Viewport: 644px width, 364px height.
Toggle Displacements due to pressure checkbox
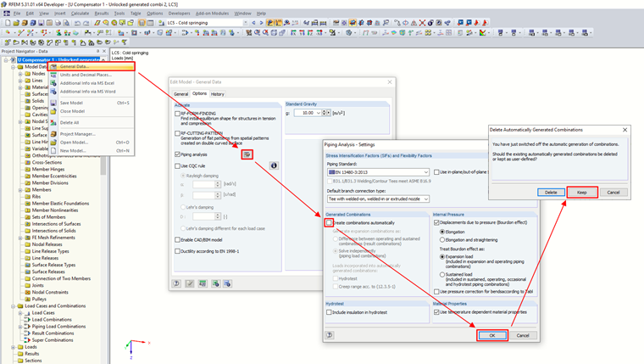(436, 222)
